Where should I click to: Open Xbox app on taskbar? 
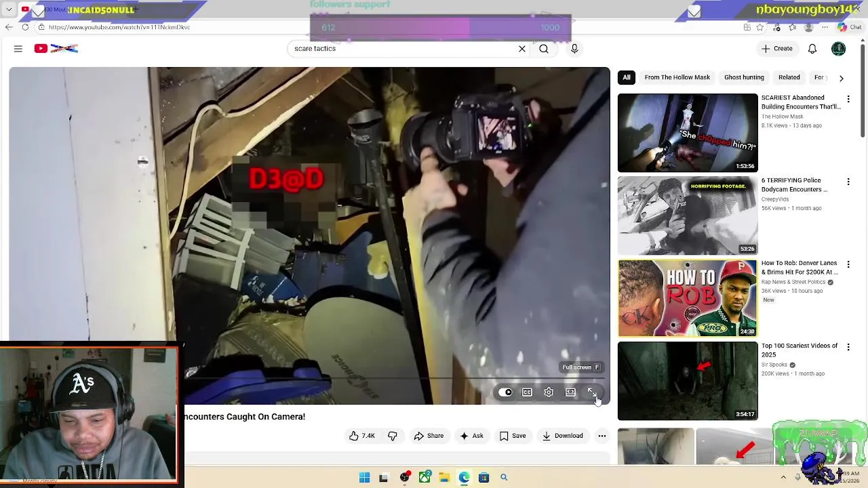point(425,478)
